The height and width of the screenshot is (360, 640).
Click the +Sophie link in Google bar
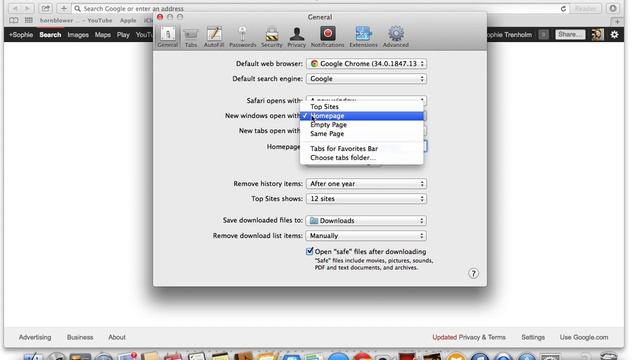(x=21, y=35)
